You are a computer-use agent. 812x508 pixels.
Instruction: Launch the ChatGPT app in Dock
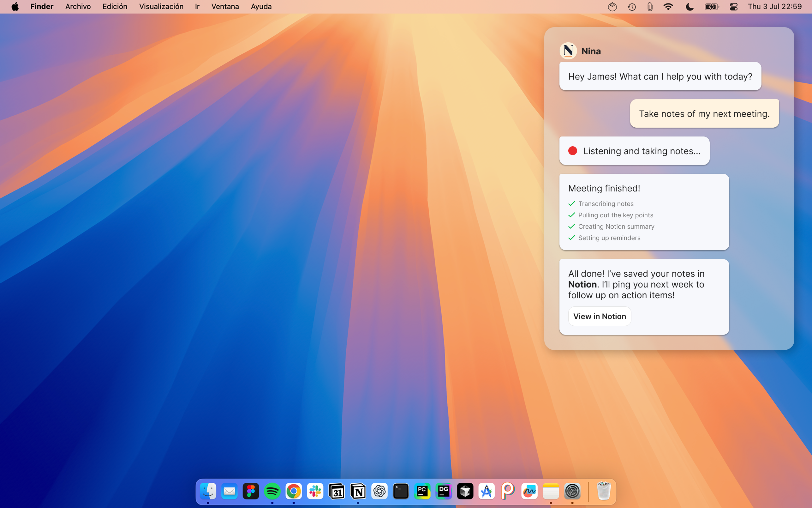379,492
